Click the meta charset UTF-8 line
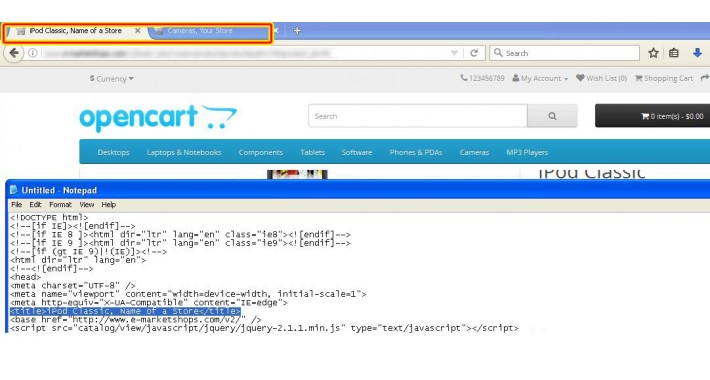710x380 pixels. [x=72, y=285]
